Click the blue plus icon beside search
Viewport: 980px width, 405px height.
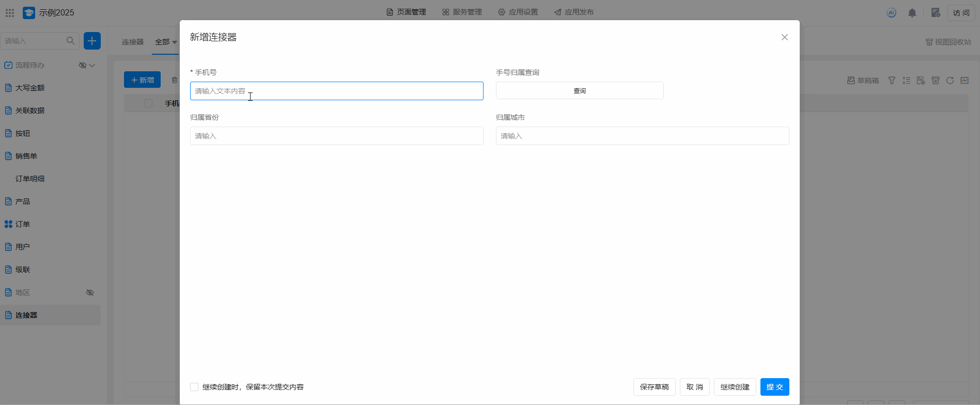click(92, 41)
